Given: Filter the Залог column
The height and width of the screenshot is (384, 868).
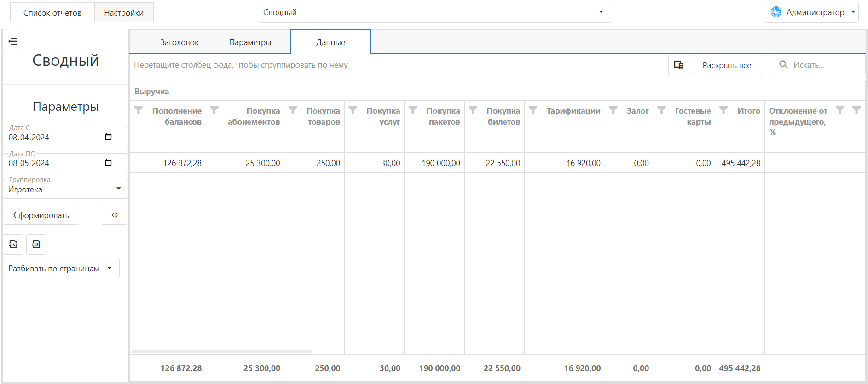Looking at the screenshot, I should 613,110.
